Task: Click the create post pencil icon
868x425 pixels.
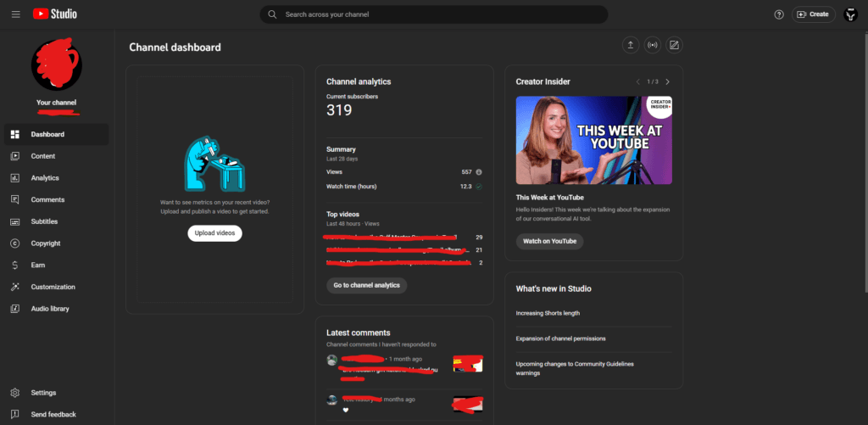Action: pos(674,46)
